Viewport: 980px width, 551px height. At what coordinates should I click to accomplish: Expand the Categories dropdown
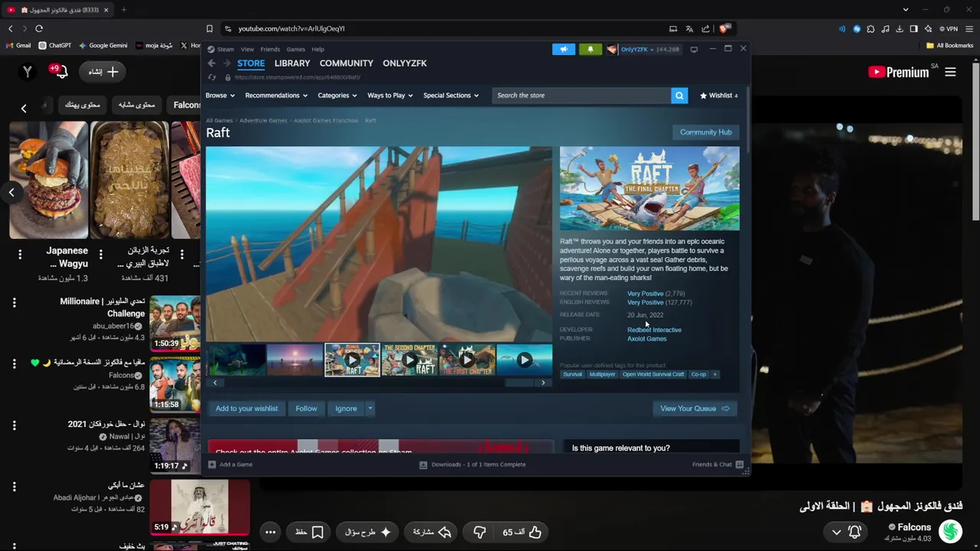click(x=338, y=96)
